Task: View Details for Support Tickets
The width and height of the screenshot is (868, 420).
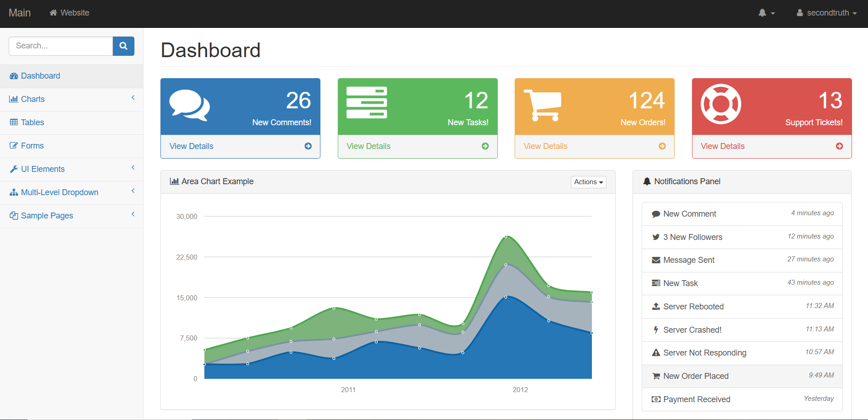Action: (772, 146)
